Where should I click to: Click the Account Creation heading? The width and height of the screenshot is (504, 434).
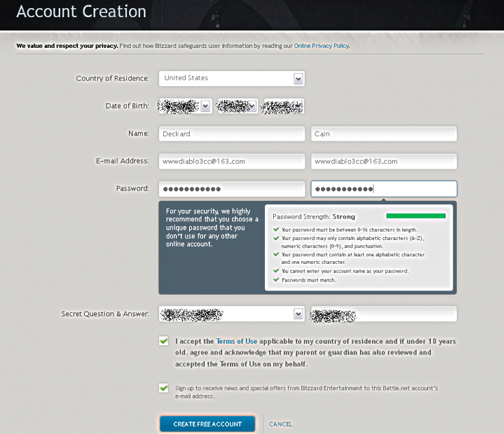tap(81, 11)
